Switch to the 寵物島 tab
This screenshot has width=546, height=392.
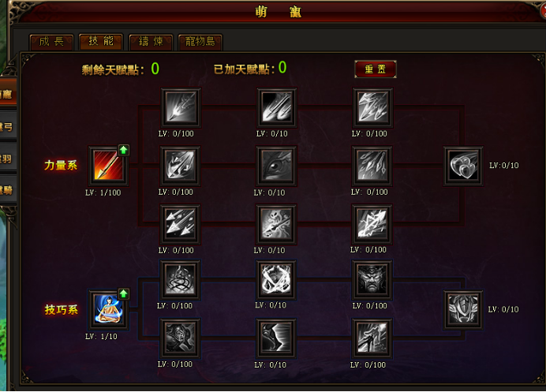[x=200, y=42]
